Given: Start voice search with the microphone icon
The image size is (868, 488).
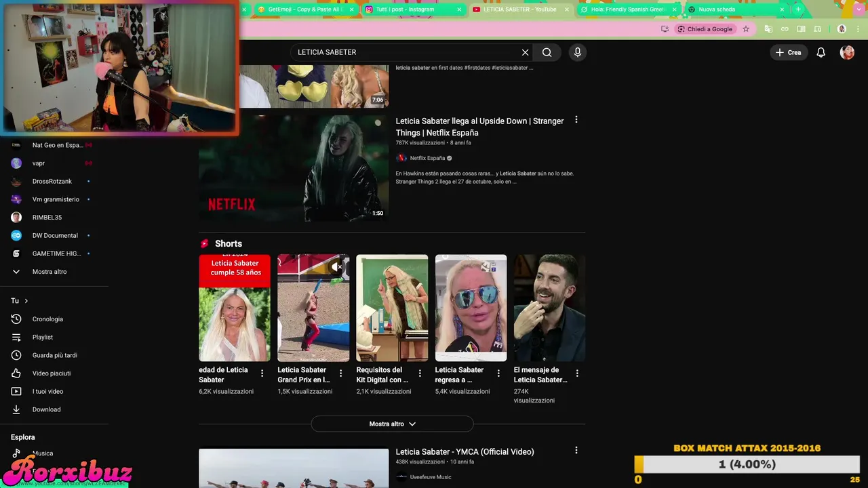Looking at the screenshot, I should pos(577,52).
